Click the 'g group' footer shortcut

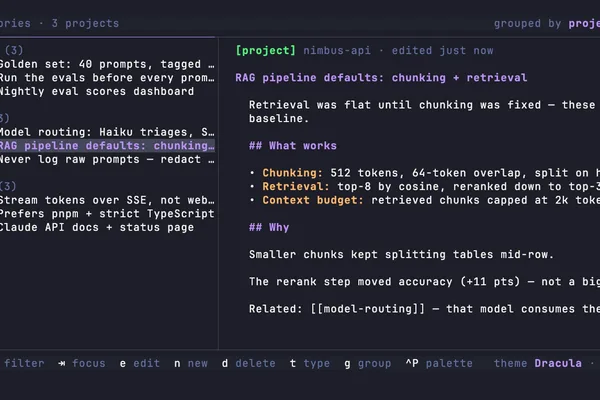coord(367,363)
